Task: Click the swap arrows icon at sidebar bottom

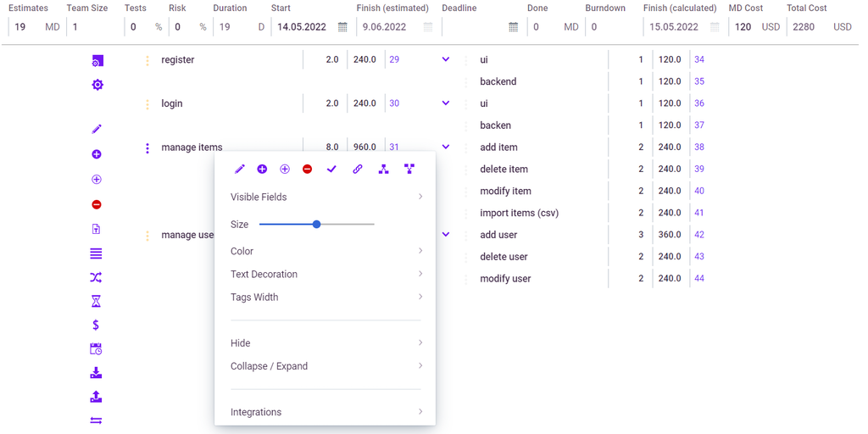Action: tap(97, 420)
